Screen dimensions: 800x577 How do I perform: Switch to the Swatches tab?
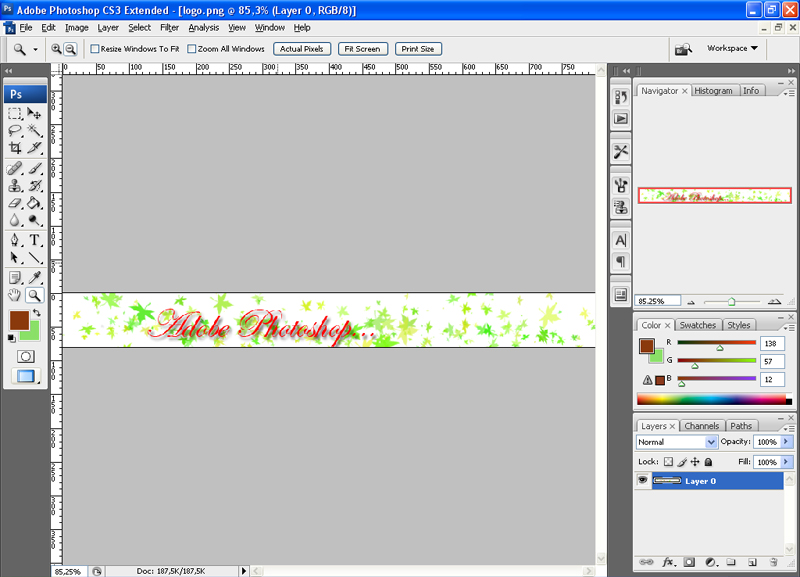point(697,325)
